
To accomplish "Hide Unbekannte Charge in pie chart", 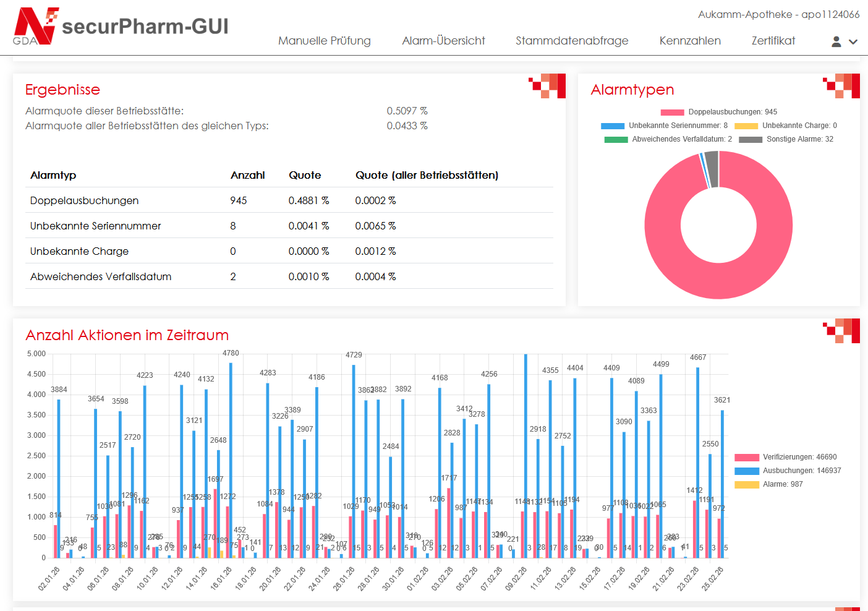I will pos(786,126).
